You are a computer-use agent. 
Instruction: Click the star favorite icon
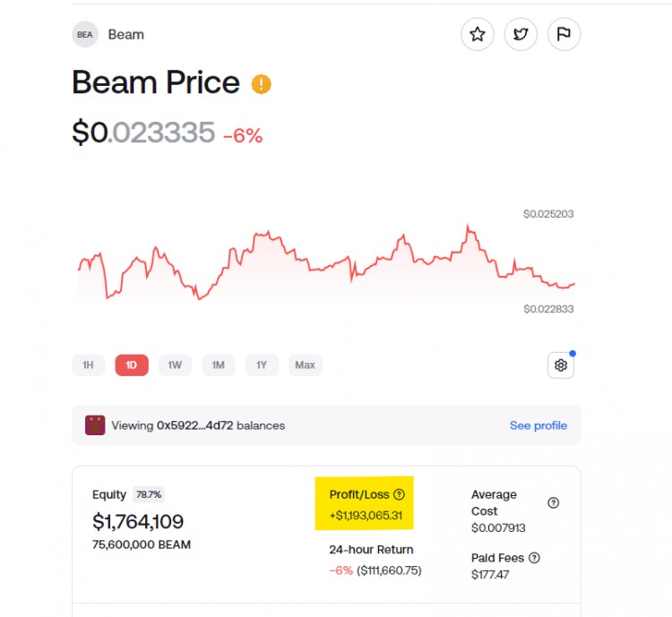pos(477,34)
